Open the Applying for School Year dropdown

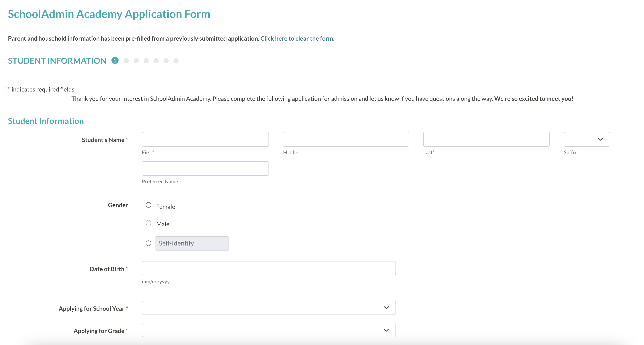(x=269, y=308)
